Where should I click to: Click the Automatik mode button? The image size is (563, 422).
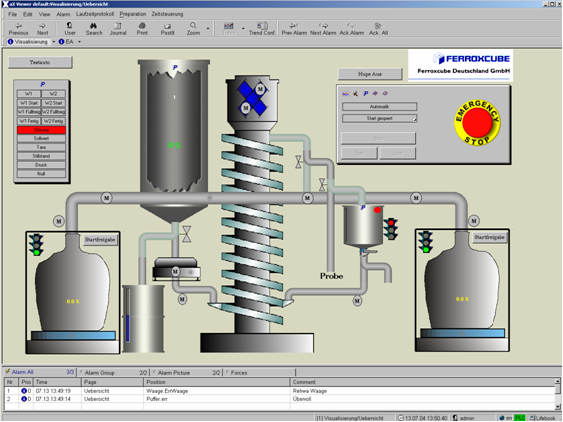click(x=379, y=107)
